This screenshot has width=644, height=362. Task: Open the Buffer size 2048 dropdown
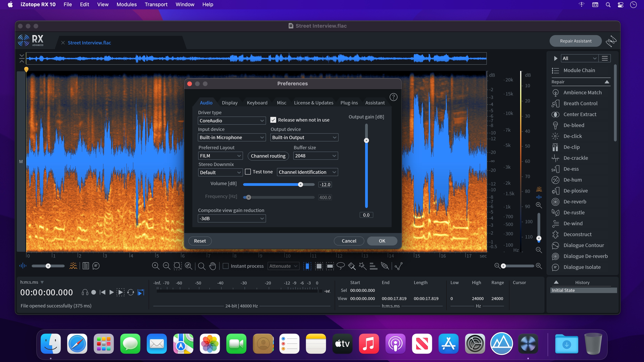point(315,156)
